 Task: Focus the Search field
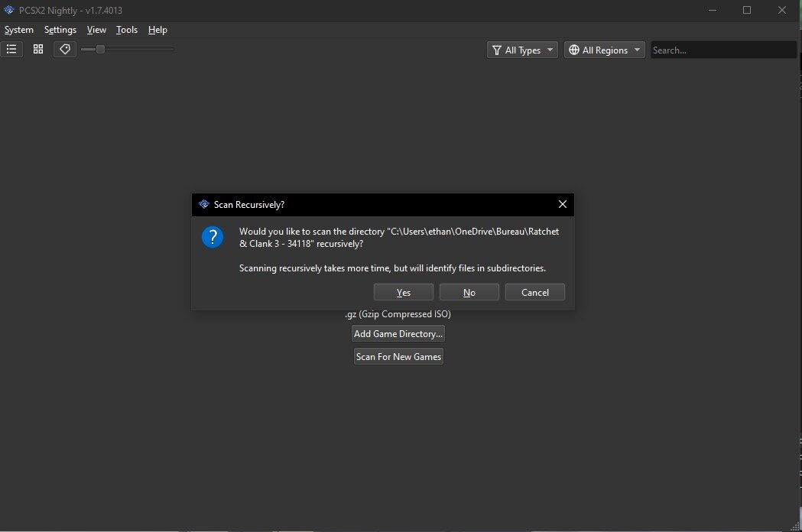[x=723, y=50]
